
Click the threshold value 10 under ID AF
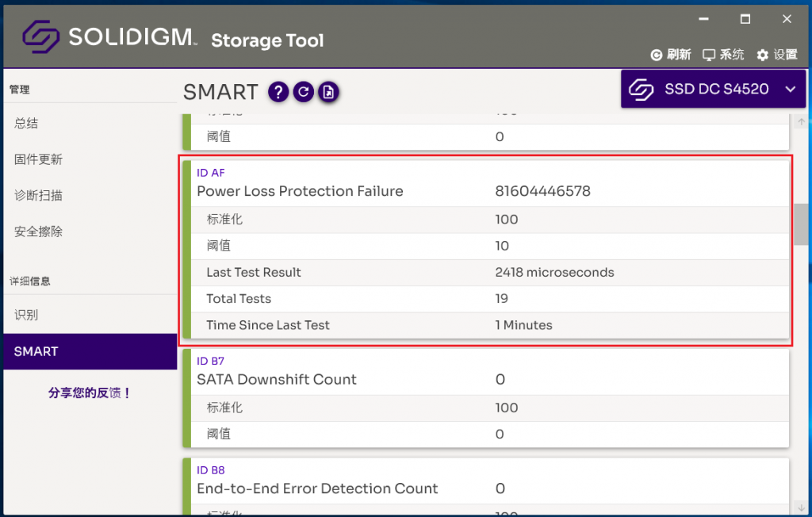click(x=502, y=246)
